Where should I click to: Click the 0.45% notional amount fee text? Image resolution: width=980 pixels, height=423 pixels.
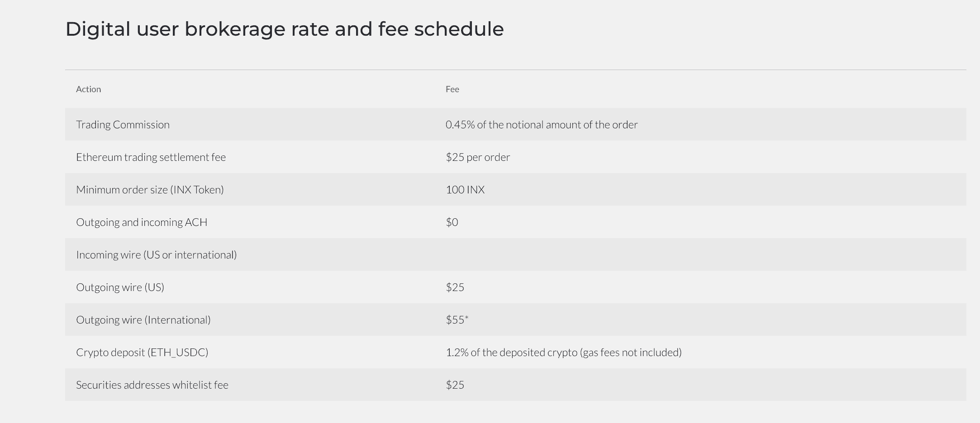(x=541, y=125)
